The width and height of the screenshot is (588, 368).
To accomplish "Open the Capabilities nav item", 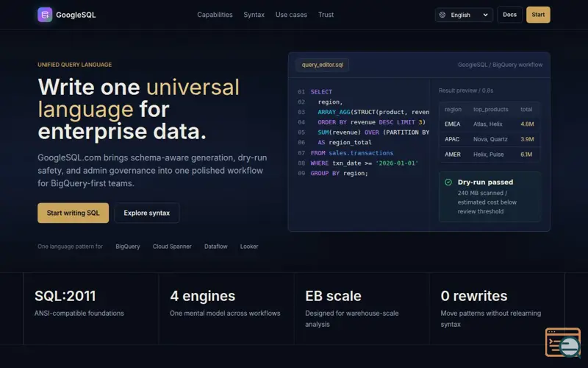I will tap(215, 15).
